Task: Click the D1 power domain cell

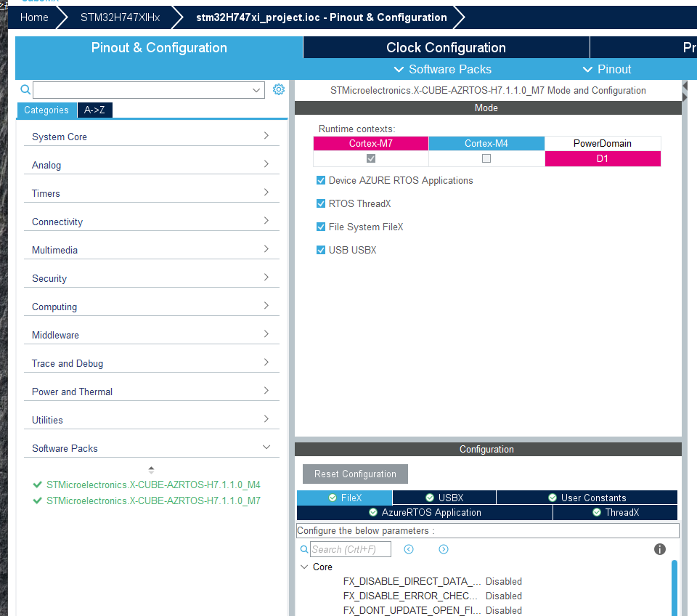Action: [x=603, y=159]
